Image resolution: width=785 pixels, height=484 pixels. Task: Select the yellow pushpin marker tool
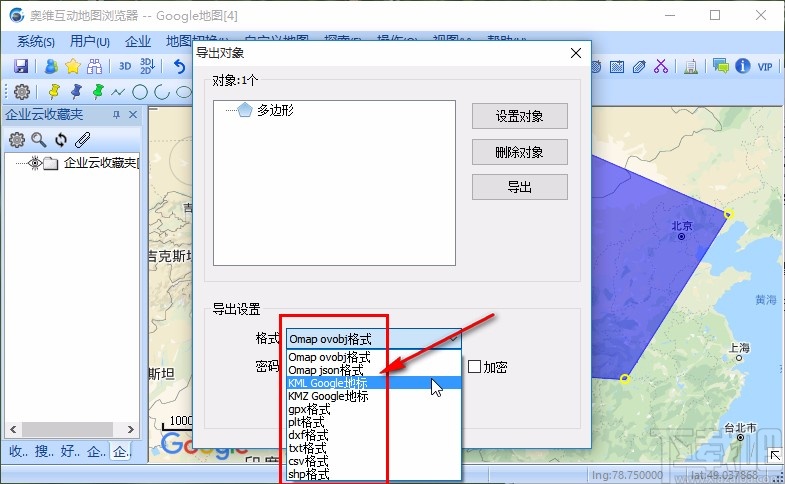coord(54,92)
